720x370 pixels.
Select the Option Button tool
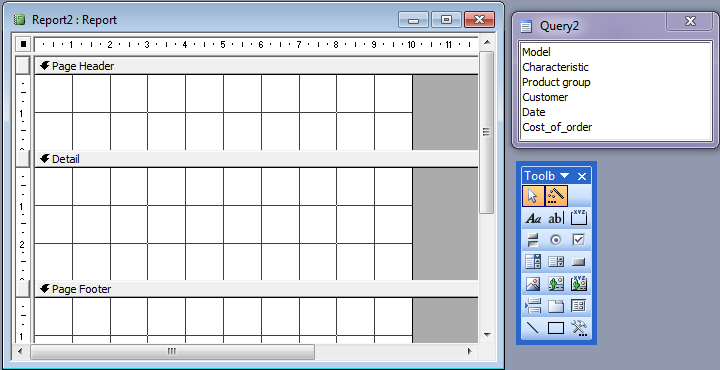click(x=556, y=240)
